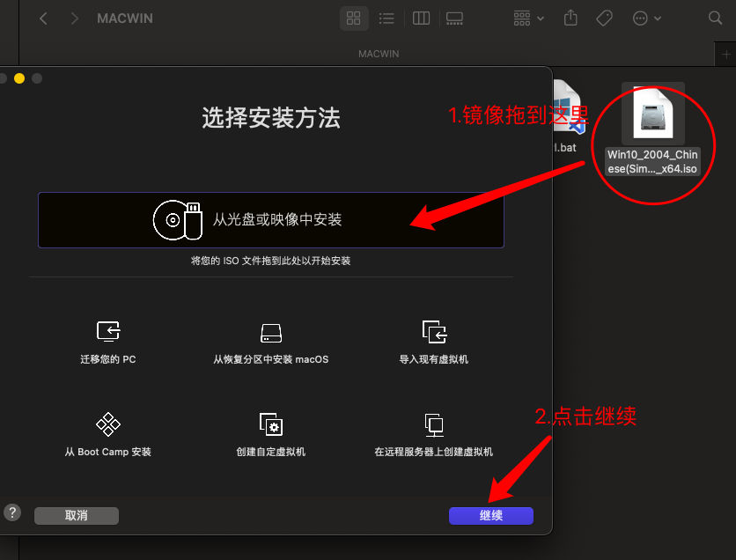Go back in Finder window

pos(43,18)
